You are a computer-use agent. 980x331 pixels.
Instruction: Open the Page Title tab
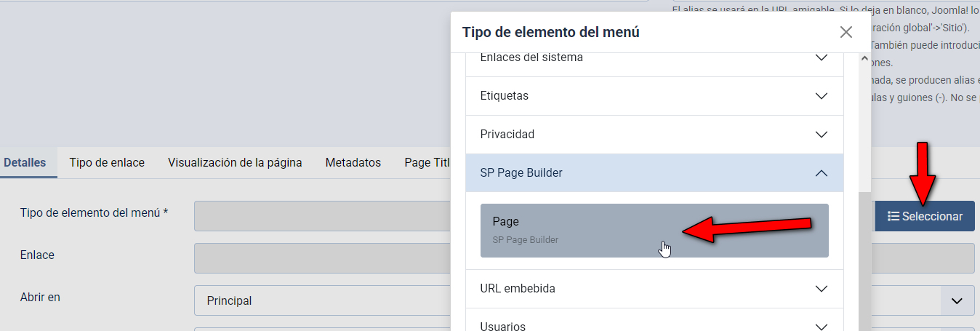[427, 163]
